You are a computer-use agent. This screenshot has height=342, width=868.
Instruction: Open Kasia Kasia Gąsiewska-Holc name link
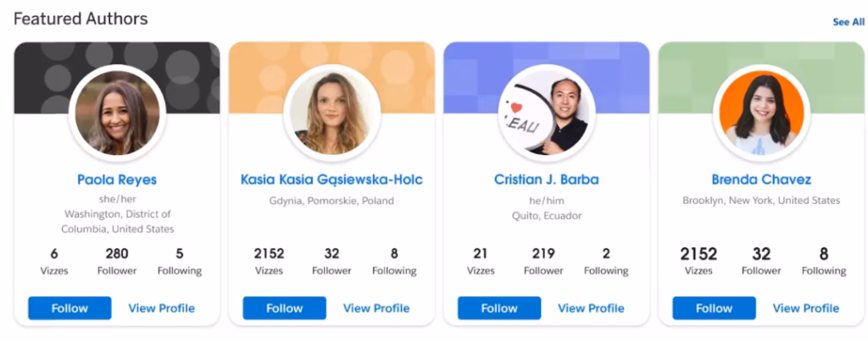click(x=331, y=179)
